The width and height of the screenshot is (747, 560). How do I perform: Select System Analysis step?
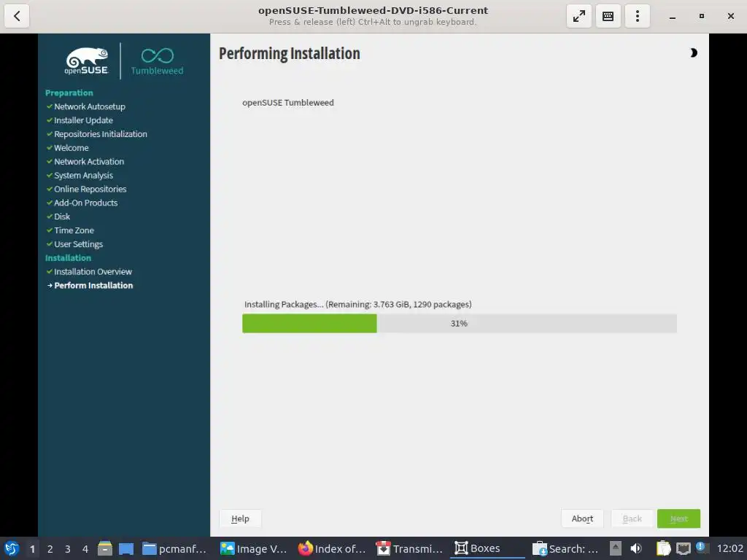point(83,176)
